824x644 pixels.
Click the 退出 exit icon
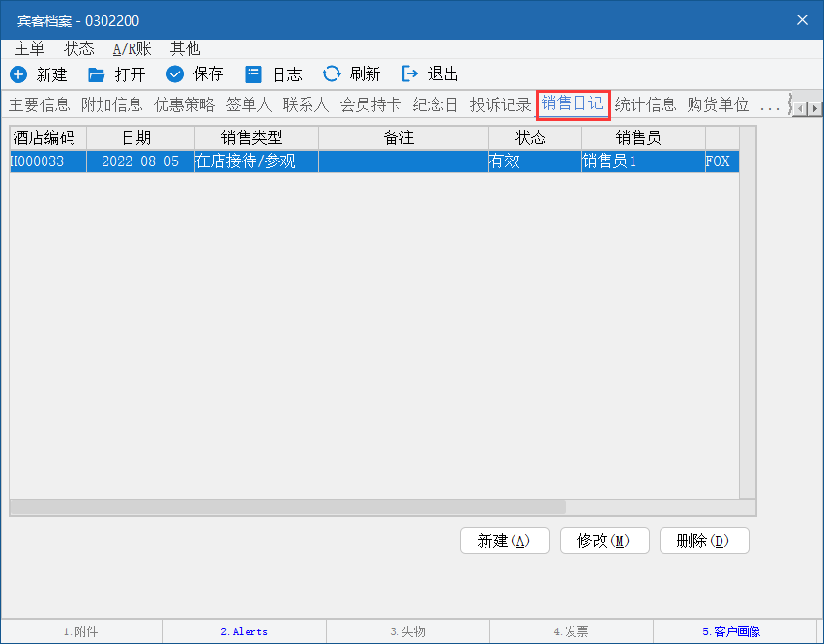pyautogui.click(x=409, y=74)
